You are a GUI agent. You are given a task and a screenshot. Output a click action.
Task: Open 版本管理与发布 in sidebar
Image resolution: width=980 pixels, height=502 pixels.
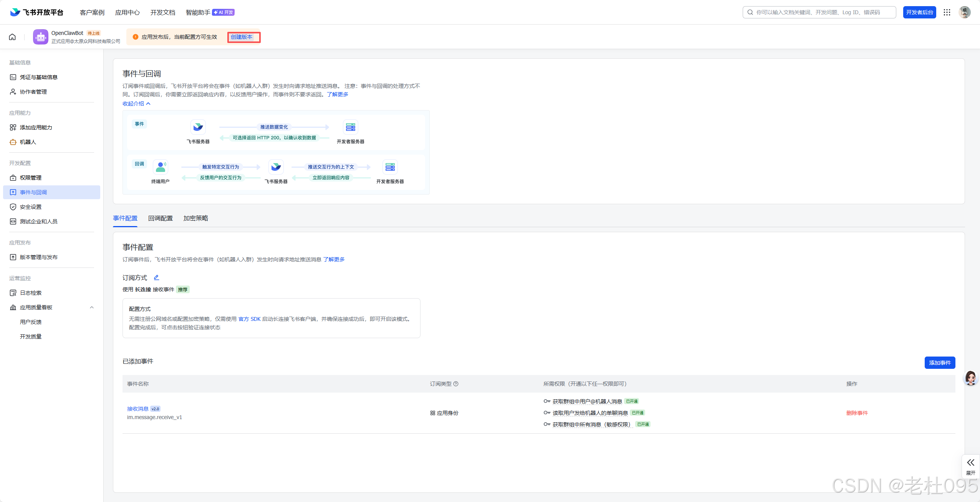pyautogui.click(x=38, y=257)
